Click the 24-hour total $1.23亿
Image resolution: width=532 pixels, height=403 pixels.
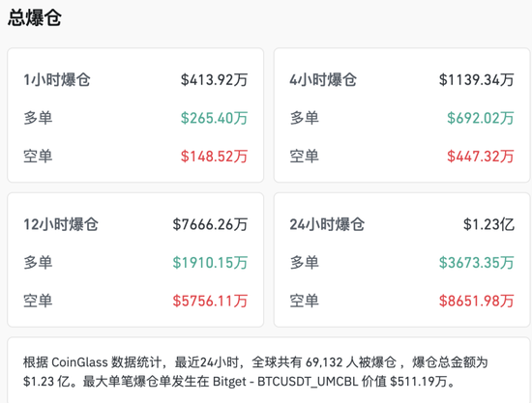point(488,224)
